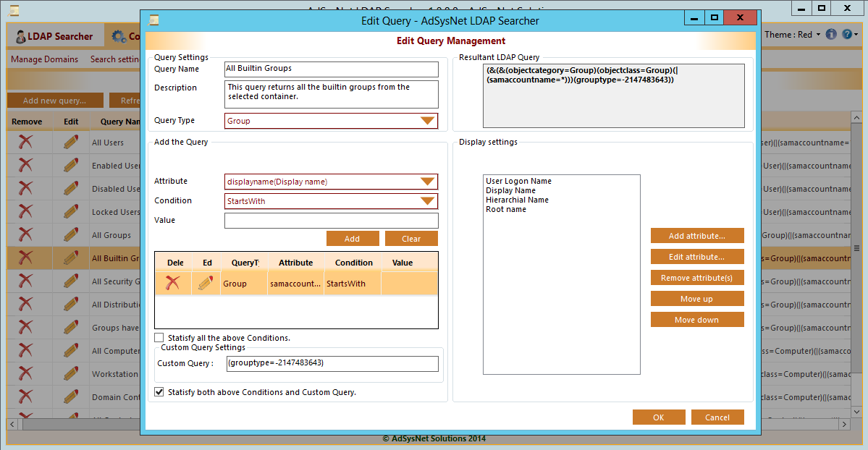Click the main window scroll-up arrow
This screenshot has width=868, height=450.
coord(856,118)
